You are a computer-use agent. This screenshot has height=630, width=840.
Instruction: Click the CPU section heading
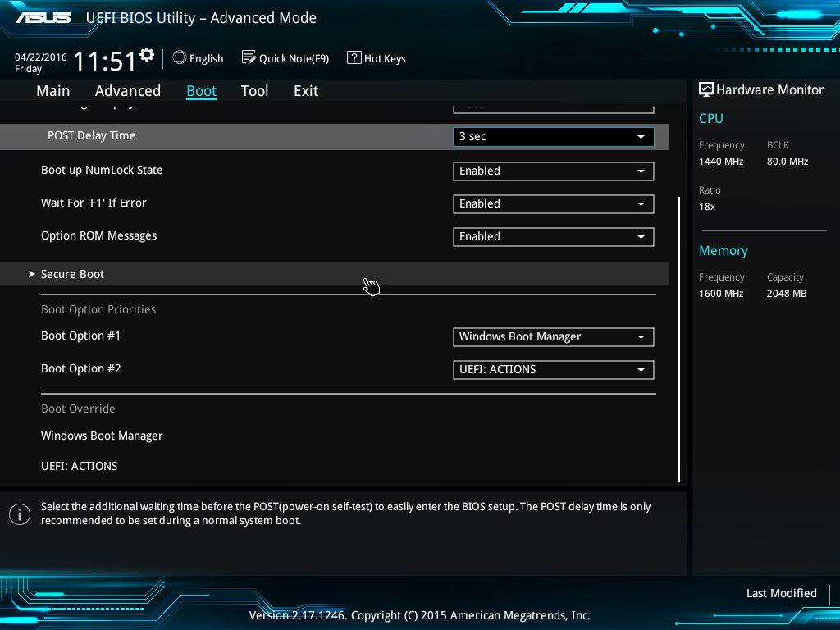coord(711,118)
